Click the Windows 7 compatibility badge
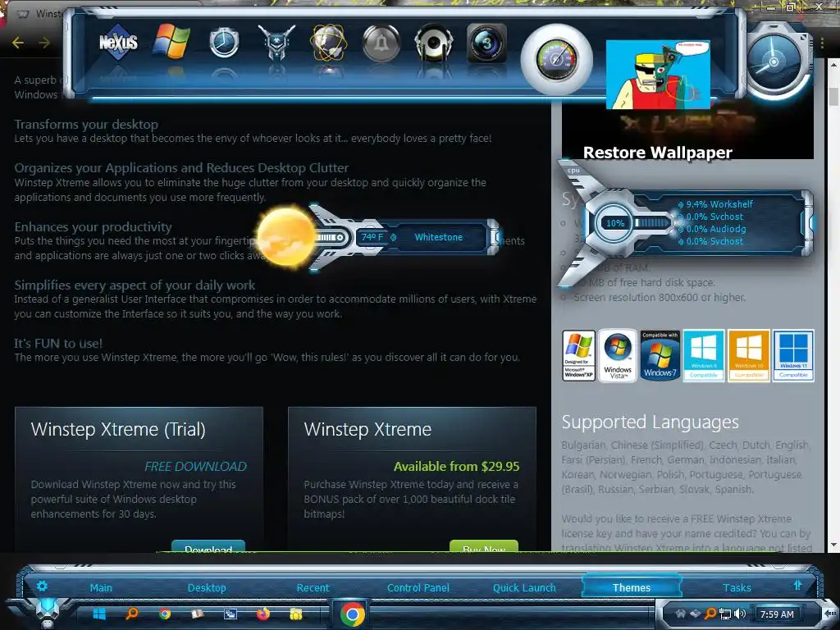Screen dimensions: 840x630 [x=660, y=356]
